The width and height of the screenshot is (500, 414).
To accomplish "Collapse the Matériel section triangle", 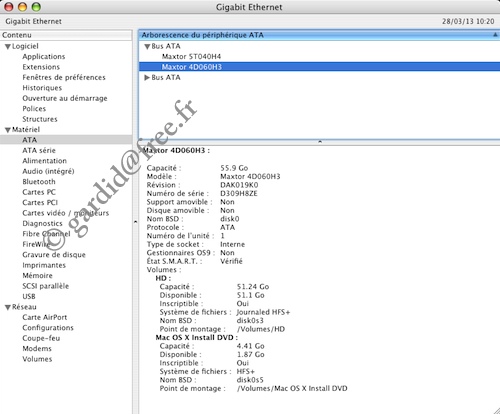I will 8,130.
